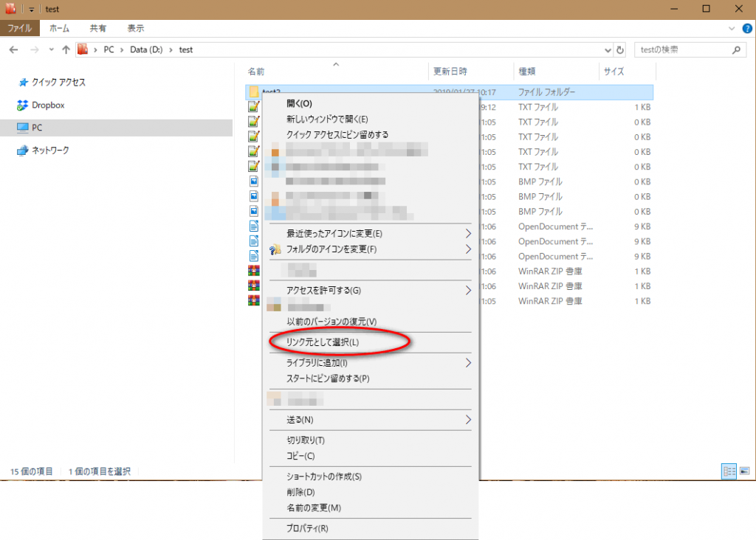Click the back navigation arrow
Image resolution: width=756 pixels, height=540 pixels.
[14, 50]
